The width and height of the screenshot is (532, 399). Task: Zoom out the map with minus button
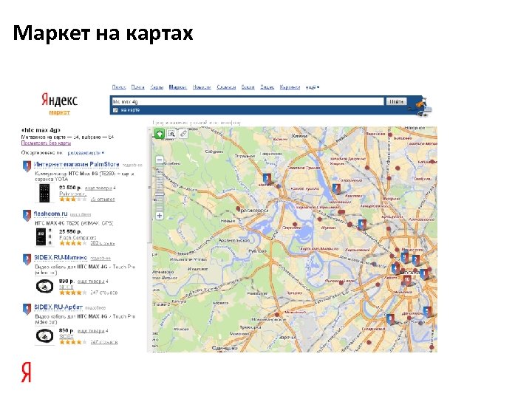click(160, 160)
